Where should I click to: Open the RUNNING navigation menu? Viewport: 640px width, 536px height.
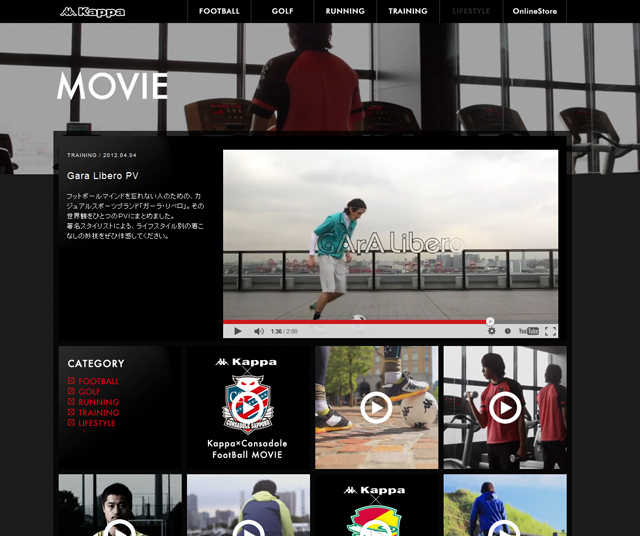[345, 11]
